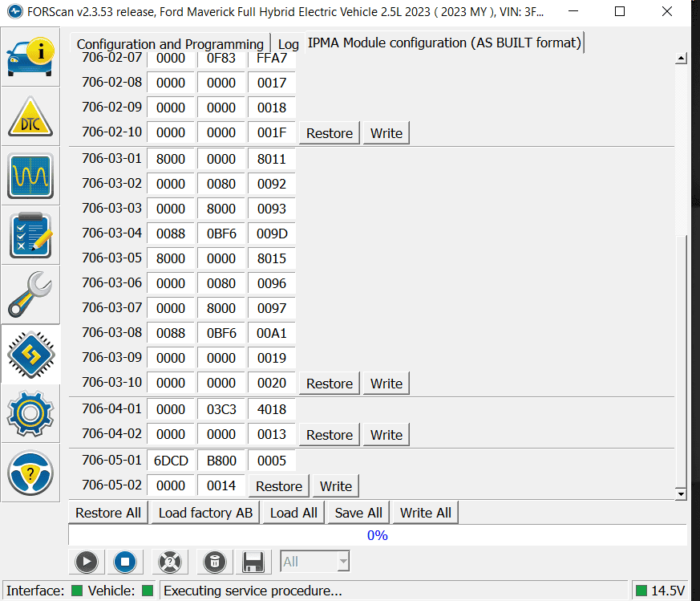Click the vertical scrollbar thumb
This screenshot has height=601, width=700.
tap(681, 360)
